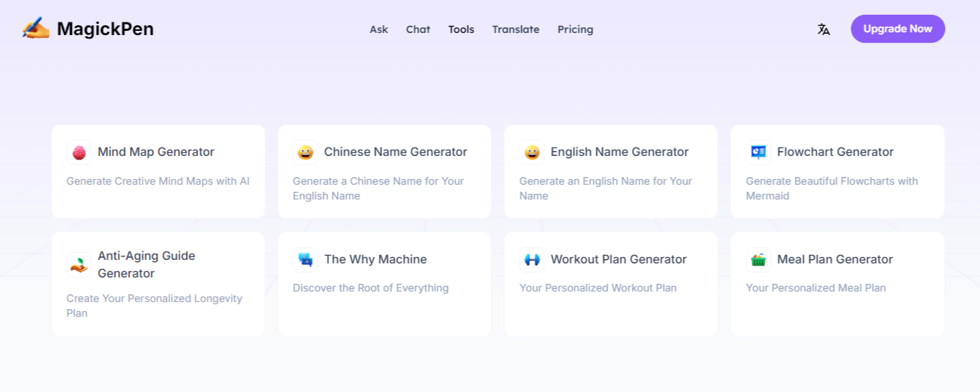This screenshot has height=392, width=980.
Task: Click the Flowchart Generator presentation icon
Action: [758, 152]
